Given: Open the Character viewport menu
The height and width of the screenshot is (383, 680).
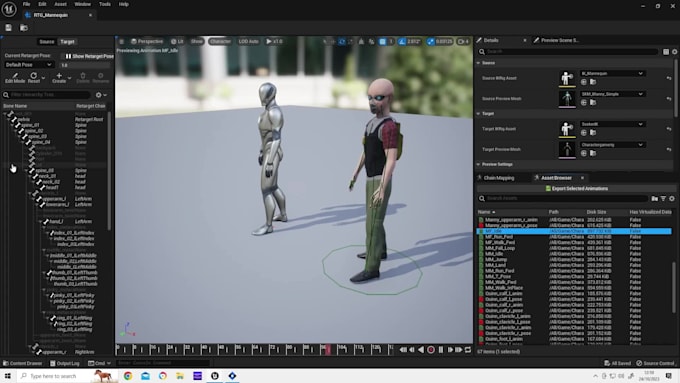Looking at the screenshot, I should 220,42.
